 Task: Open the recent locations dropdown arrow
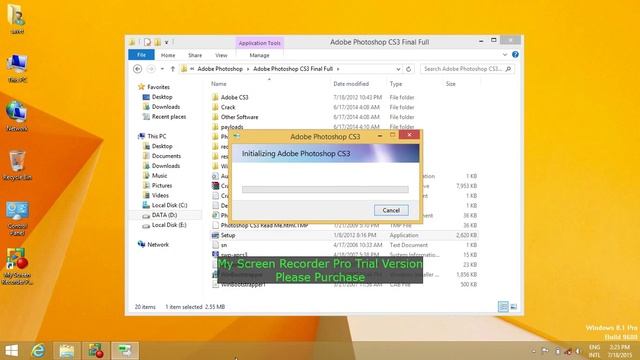click(x=162, y=69)
